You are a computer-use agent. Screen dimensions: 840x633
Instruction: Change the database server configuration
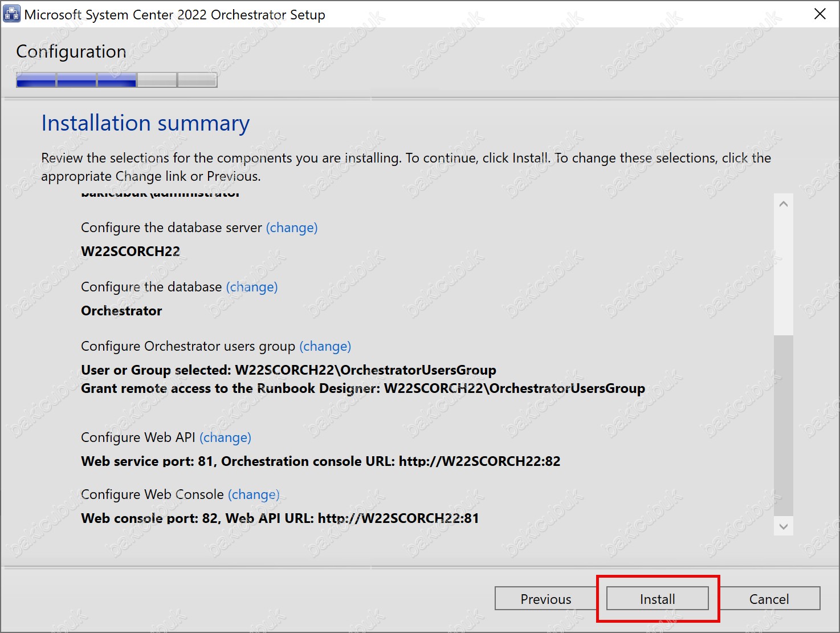(x=292, y=228)
